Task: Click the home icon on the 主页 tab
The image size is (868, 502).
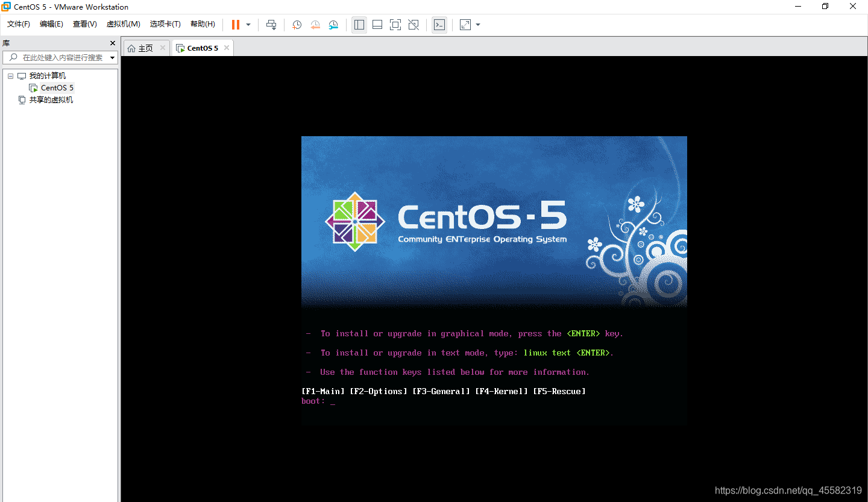Action: tap(131, 48)
